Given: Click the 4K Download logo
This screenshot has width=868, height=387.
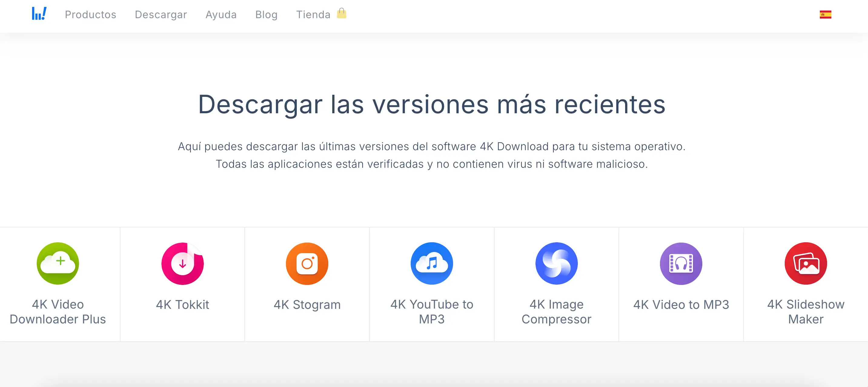Looking at the screenshot, I should pos(39,14).
